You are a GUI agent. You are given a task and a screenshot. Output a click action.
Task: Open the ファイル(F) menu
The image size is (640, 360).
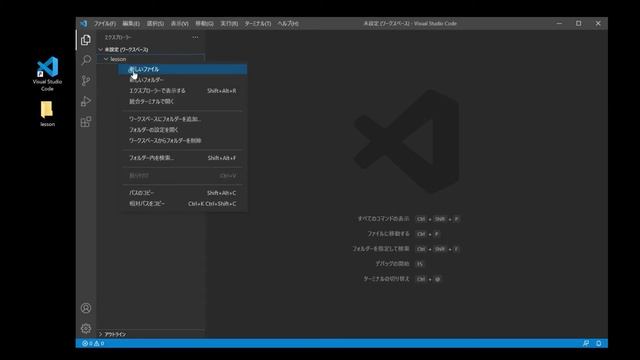click(105, 24)
